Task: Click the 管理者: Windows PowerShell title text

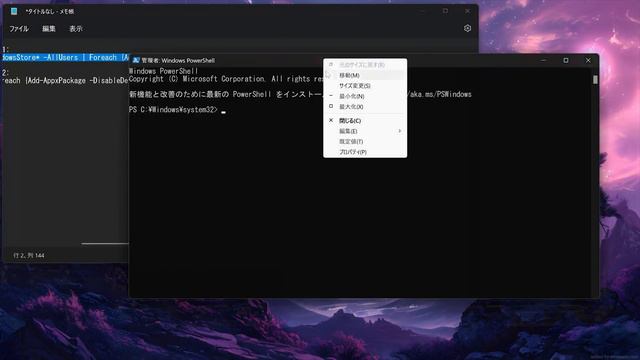Action: point(178,60)
